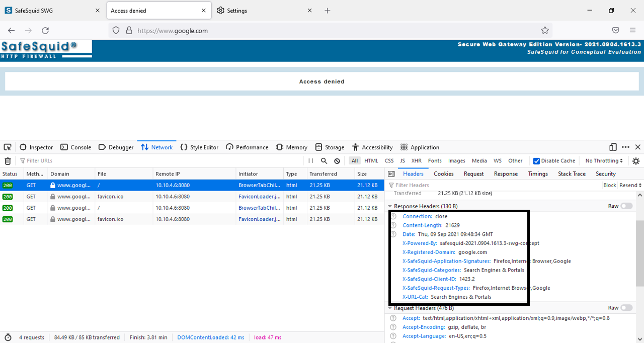
Task: Focus the Filter URLs input field
Action: 161,161
